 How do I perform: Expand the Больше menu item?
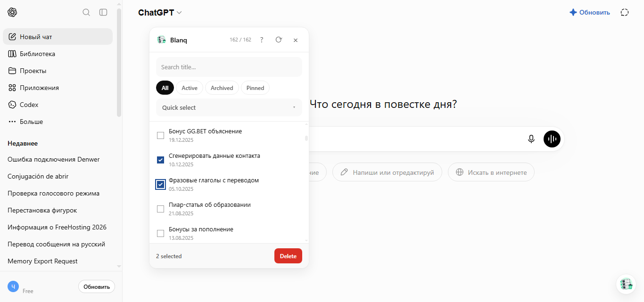click(58, 122)
